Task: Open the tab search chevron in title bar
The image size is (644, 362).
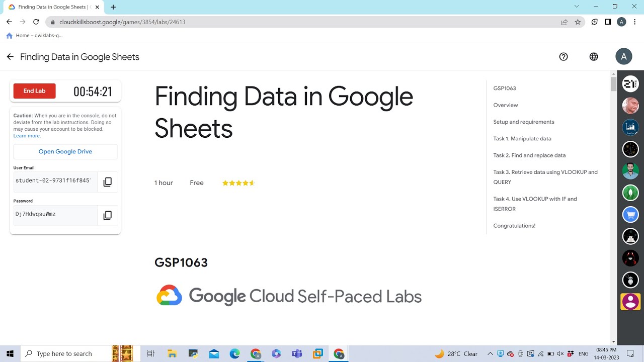Action: [577, 7]
